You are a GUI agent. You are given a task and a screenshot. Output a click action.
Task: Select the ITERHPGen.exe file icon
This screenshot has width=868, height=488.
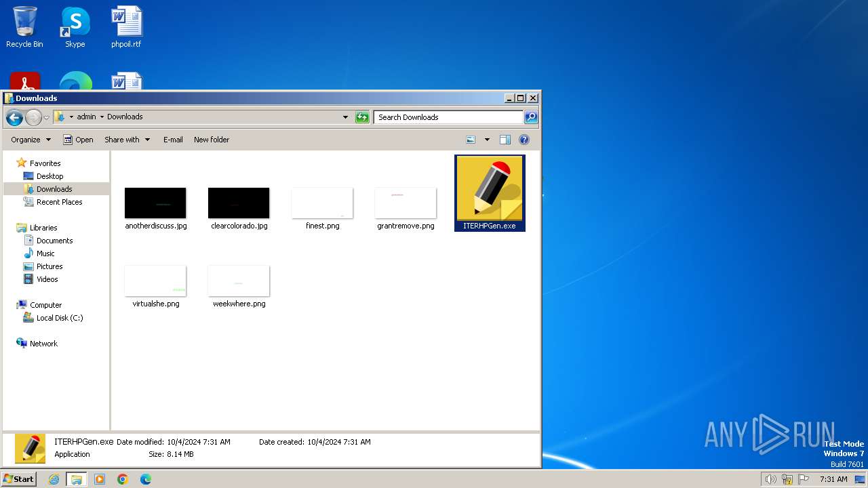pos(490,193)
